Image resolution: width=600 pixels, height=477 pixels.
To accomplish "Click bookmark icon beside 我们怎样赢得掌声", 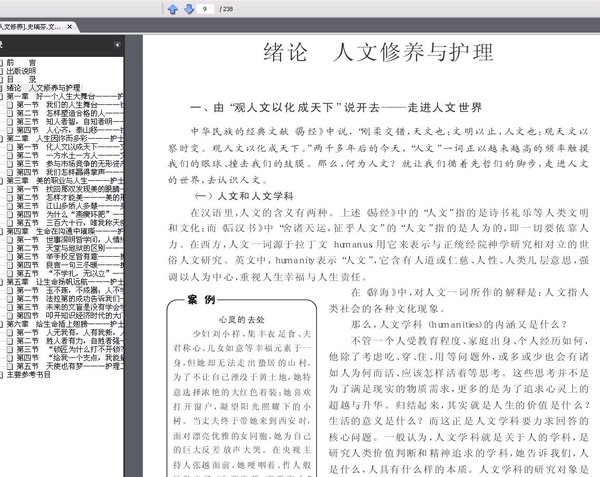I will point(10,172).
